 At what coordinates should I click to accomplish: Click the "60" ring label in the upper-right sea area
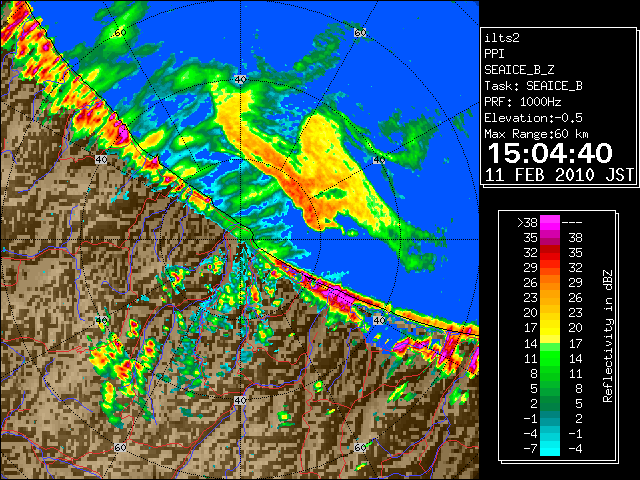[360, 32]
